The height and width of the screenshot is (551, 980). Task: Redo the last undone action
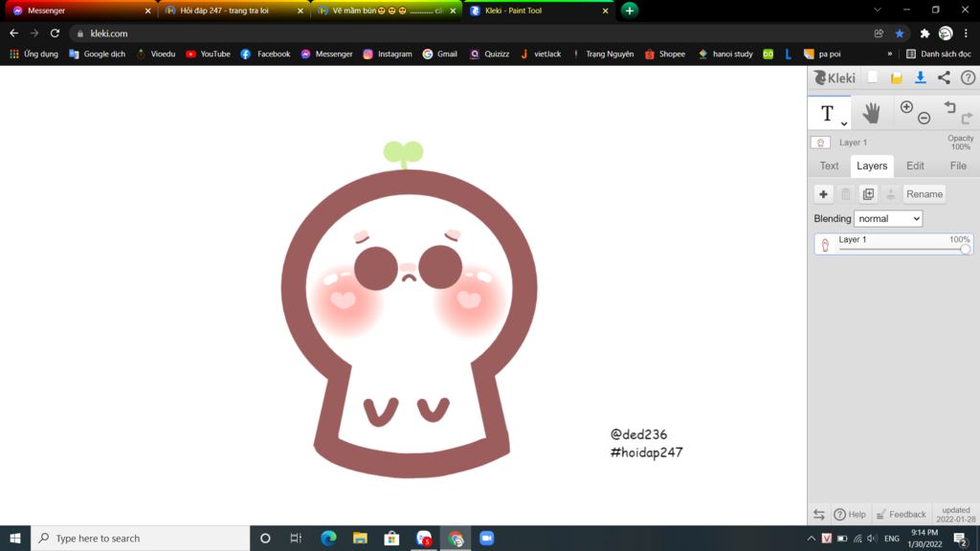click(x=967, y=118)
